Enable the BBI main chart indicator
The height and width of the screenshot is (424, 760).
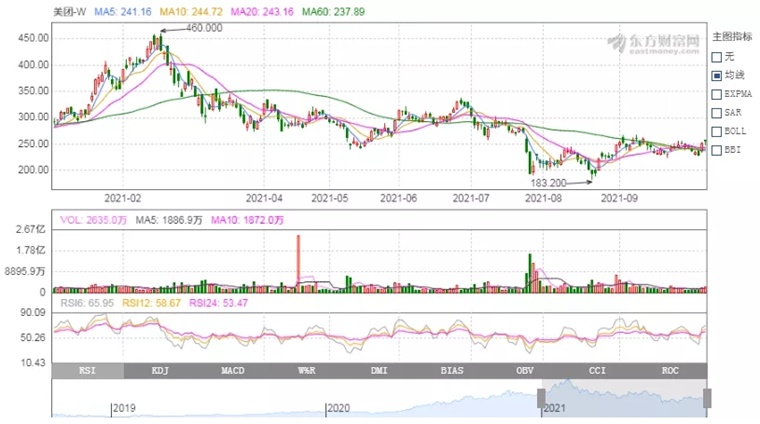(717, 149)
